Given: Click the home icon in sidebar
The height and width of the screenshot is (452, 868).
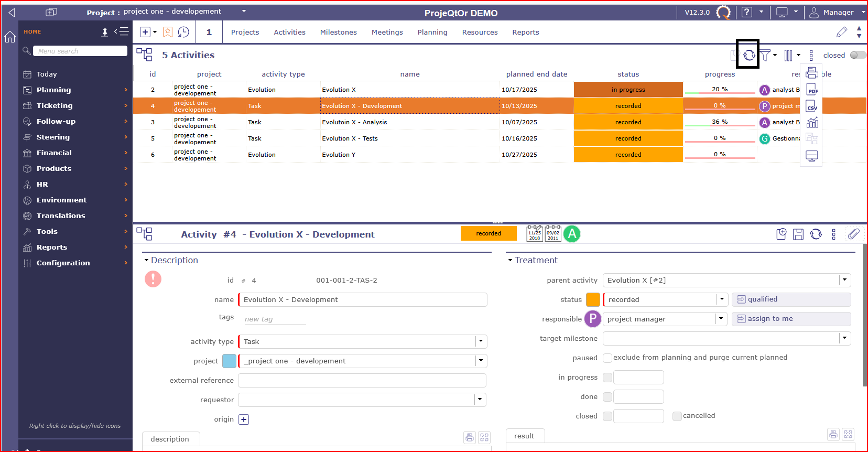Looking at the screenshot, I should pyautogui.click(x=10, y=37).
